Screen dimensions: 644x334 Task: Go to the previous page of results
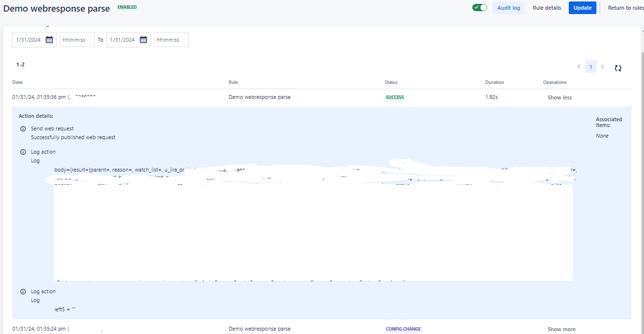coord(578,67)
